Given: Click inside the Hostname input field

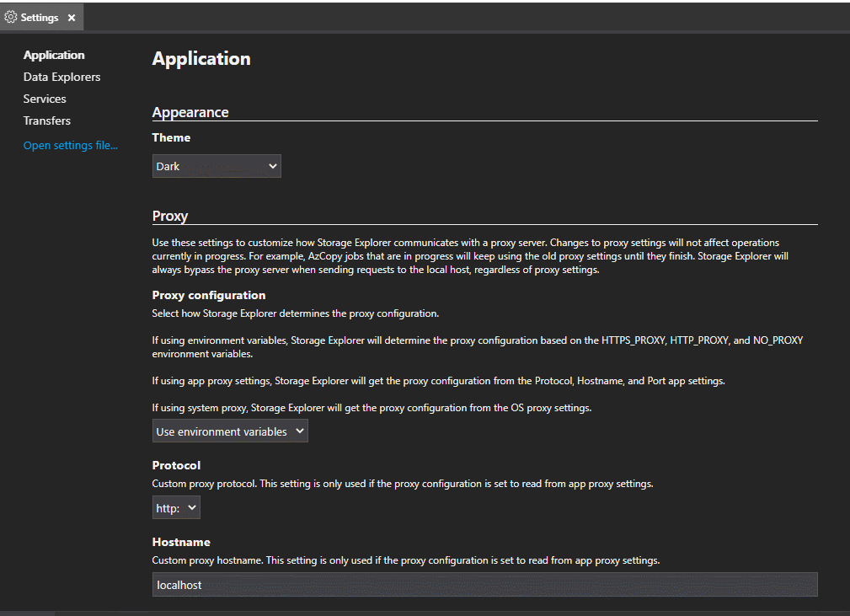Looking at the screenshot, I should tap(484, 584).
